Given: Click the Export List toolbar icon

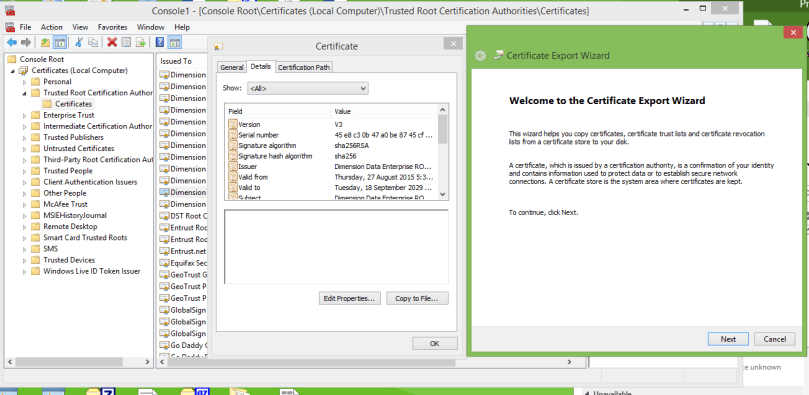Looking at the screenshot, I should (140, 43).
